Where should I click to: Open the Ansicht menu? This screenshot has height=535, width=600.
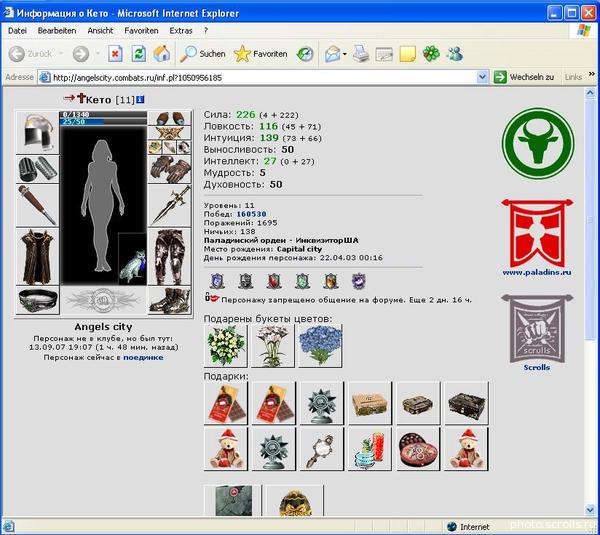pos(100,31)
